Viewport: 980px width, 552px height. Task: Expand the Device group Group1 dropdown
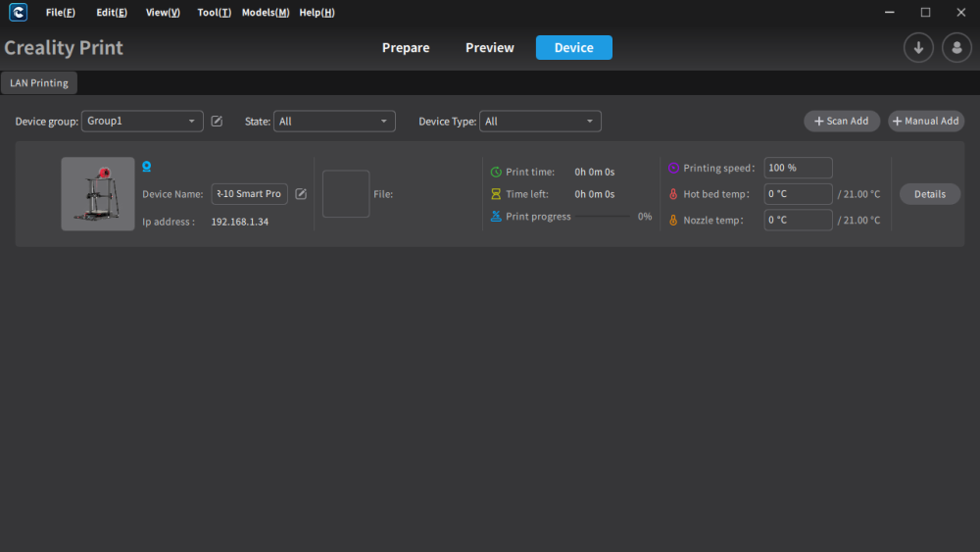[x=142, y=122]
